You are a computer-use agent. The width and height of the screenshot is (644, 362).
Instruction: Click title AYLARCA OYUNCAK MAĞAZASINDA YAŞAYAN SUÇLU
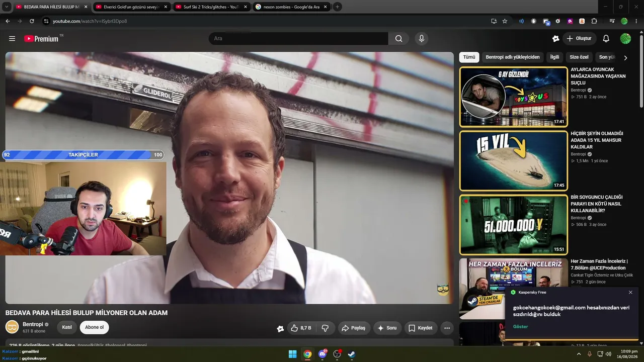[x=598, y=76]
